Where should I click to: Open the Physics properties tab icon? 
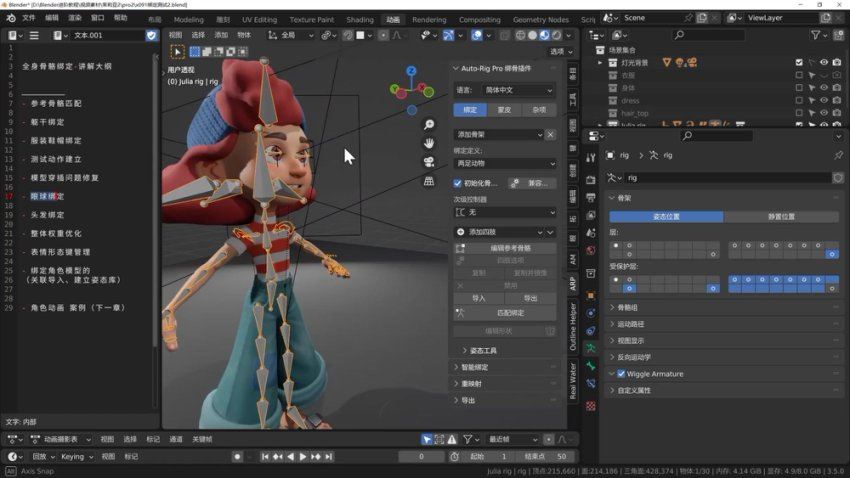pyautogui.click(x=591, y=313)
